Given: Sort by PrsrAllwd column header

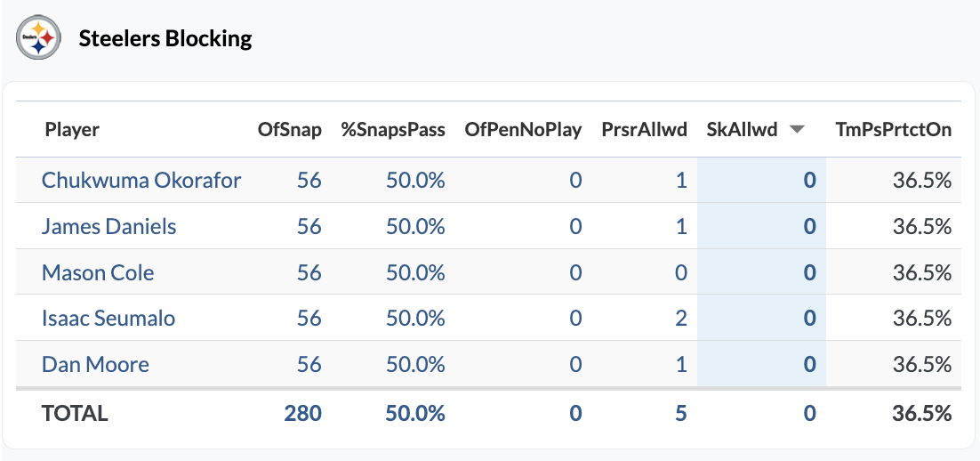Looking at the screenshot, I should point(644,130).
